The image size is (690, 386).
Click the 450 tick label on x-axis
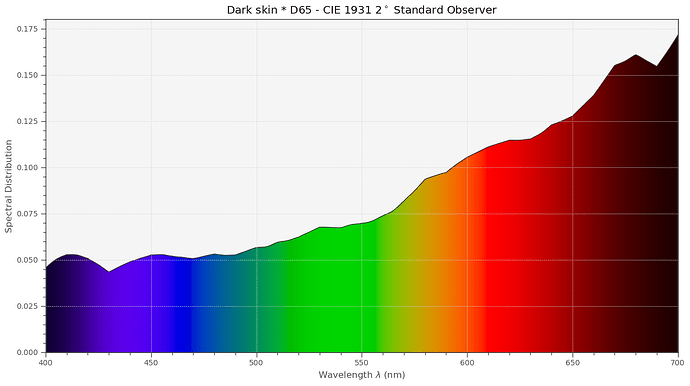pyautogui.click(x=151, y=363)
